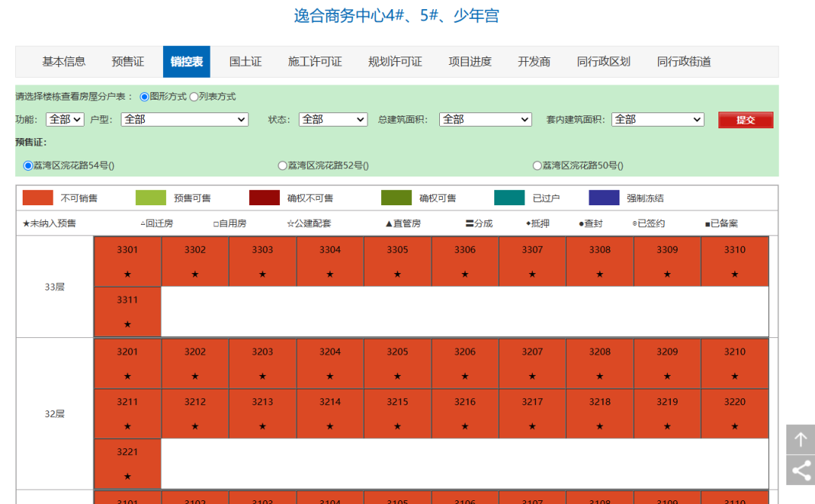Switch to 规划许可证 tab

click(x=395, y=62)
